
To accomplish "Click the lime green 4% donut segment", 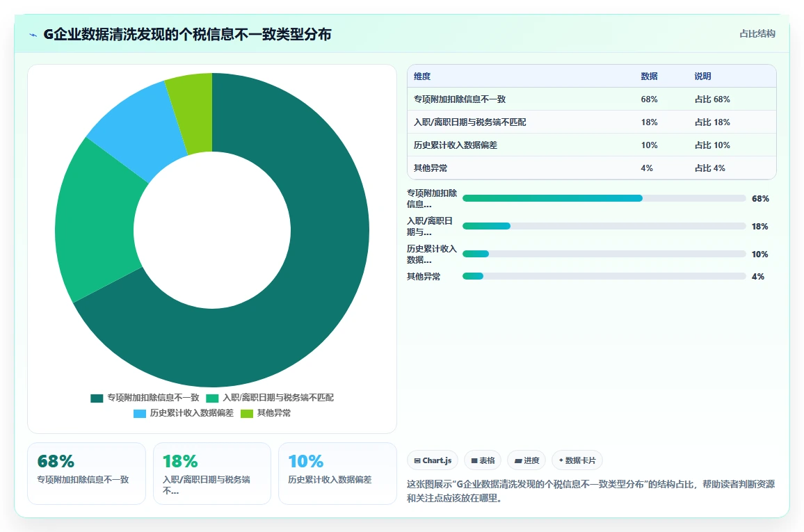I will coord(195,114).
